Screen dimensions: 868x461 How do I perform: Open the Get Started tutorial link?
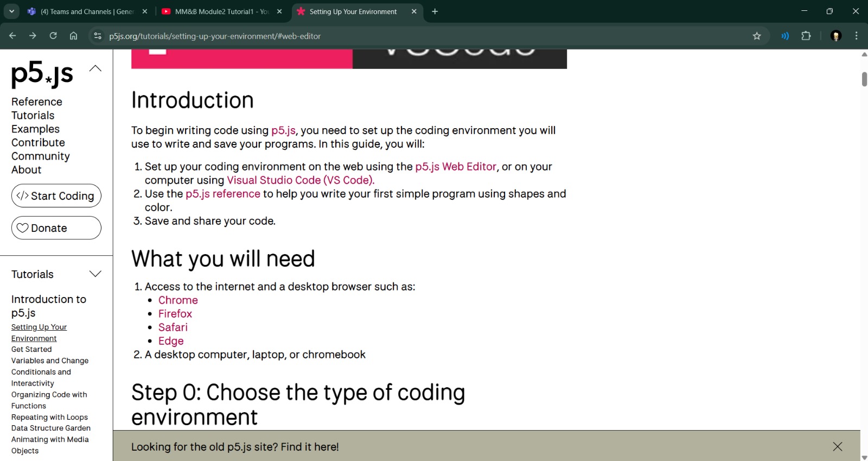(31, 349)
